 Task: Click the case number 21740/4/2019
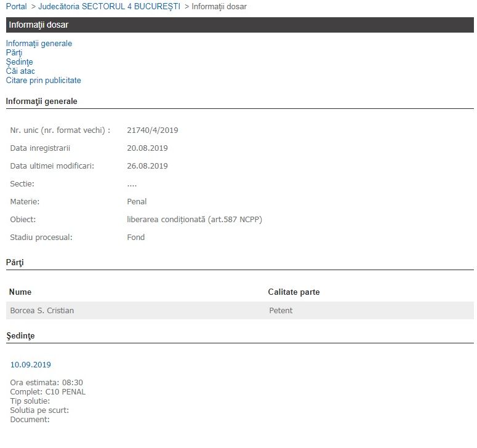(153, 130)
